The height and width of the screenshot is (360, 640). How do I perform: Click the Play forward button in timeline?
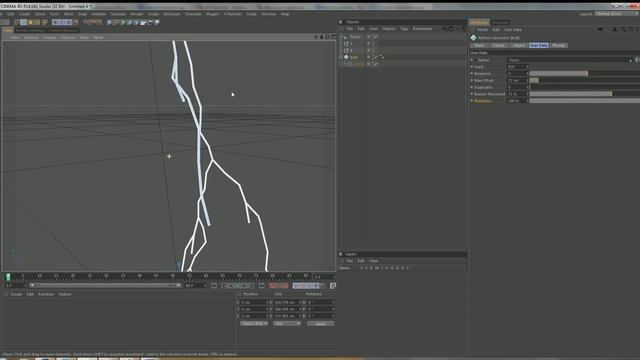tap(238, 286)
